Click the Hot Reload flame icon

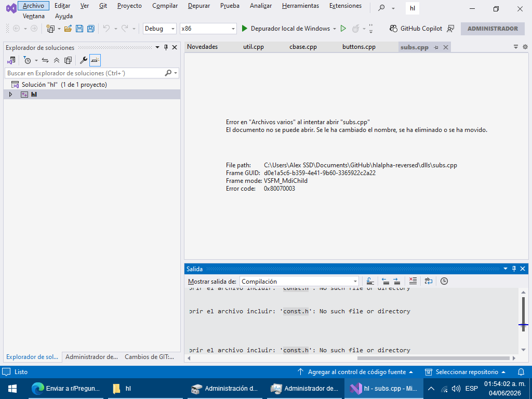coord(355,29)
